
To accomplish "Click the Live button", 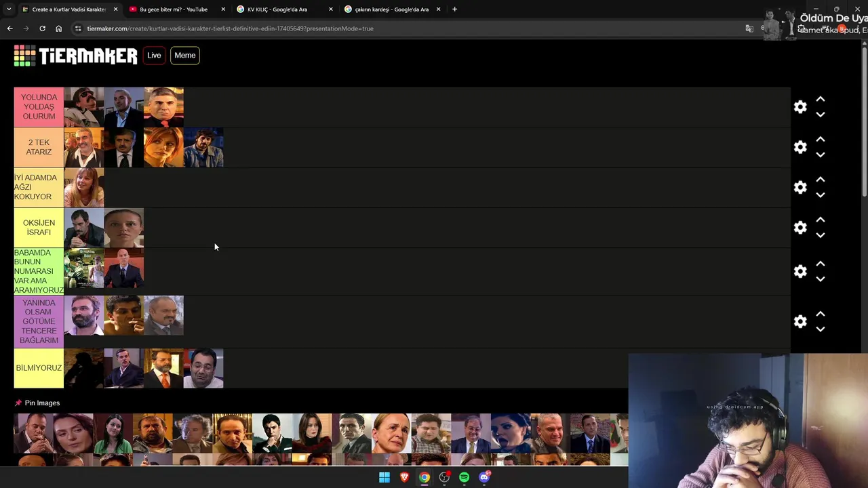I will [x=154, y=56].
